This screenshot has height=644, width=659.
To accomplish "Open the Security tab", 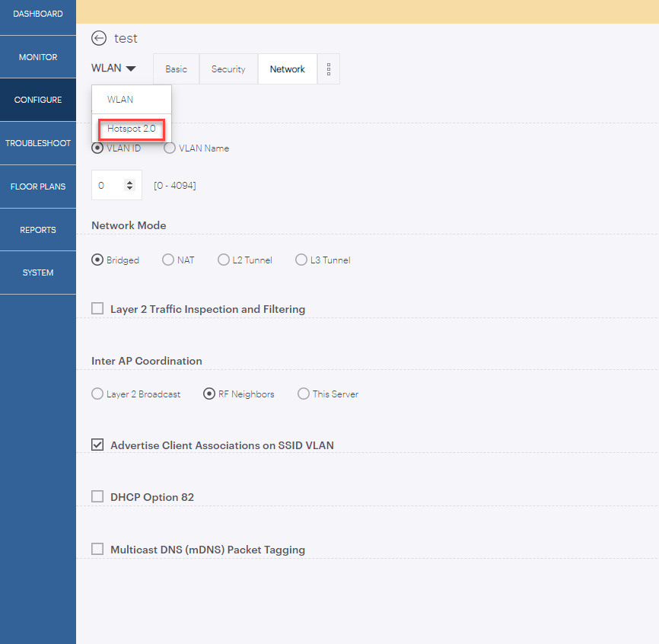I will click(x=228, y=69).
